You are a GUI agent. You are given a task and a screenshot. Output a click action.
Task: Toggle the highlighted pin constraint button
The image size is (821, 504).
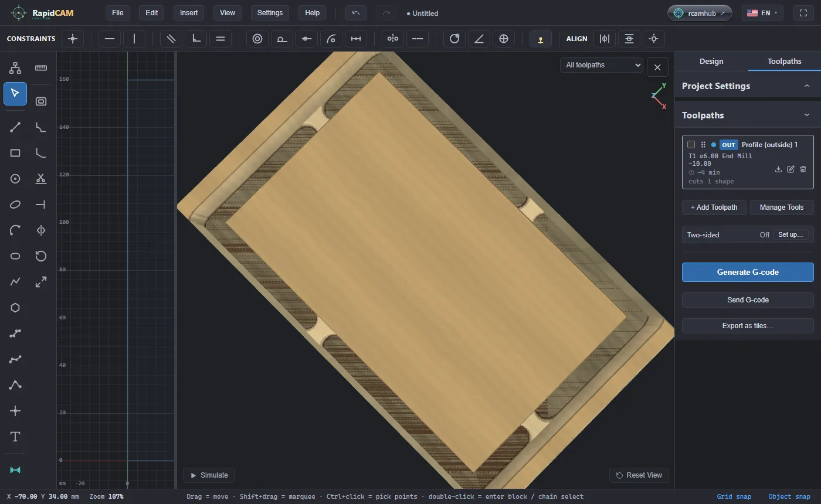coord(540,39)
